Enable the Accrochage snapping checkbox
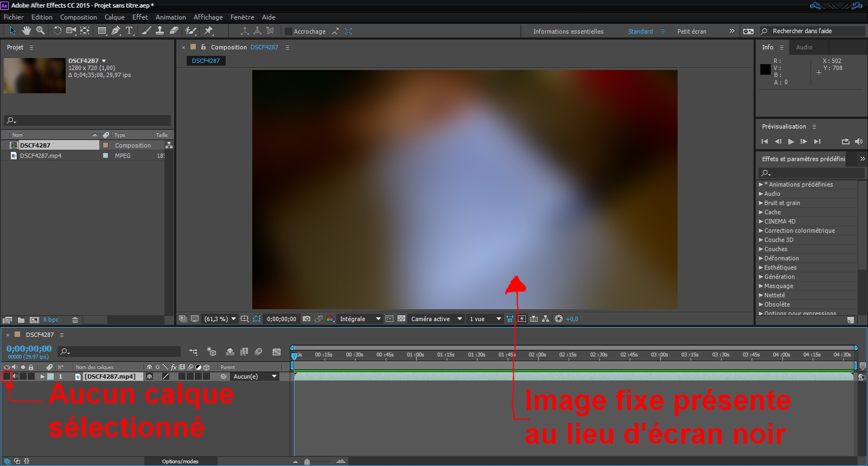 [x=289, y=31]
